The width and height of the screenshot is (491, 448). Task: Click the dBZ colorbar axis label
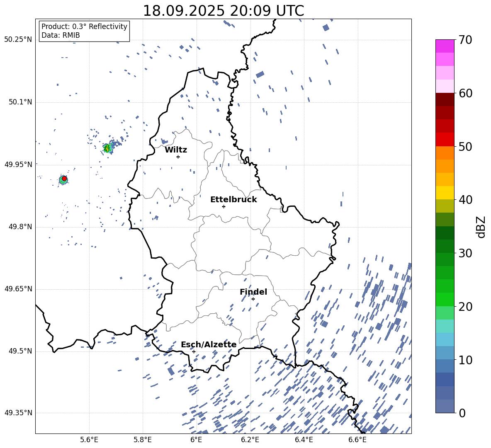coord(481,227)
